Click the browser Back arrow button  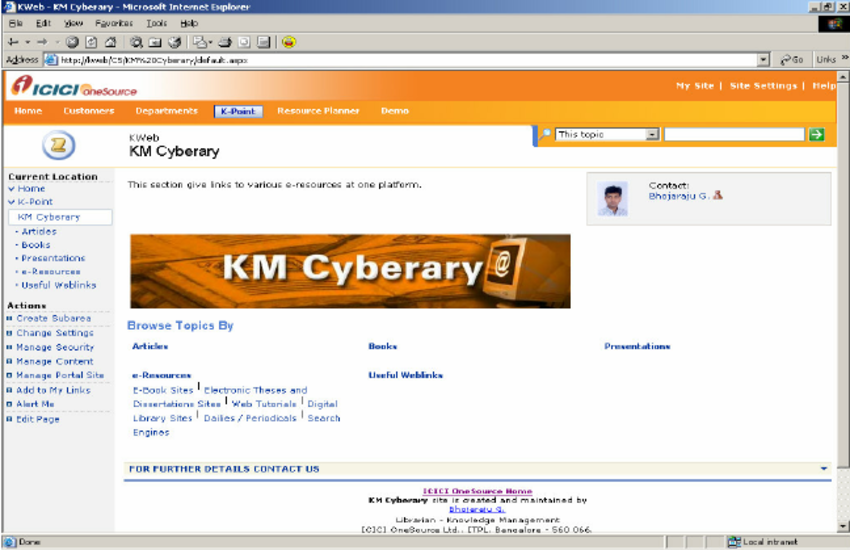[13, 42]
